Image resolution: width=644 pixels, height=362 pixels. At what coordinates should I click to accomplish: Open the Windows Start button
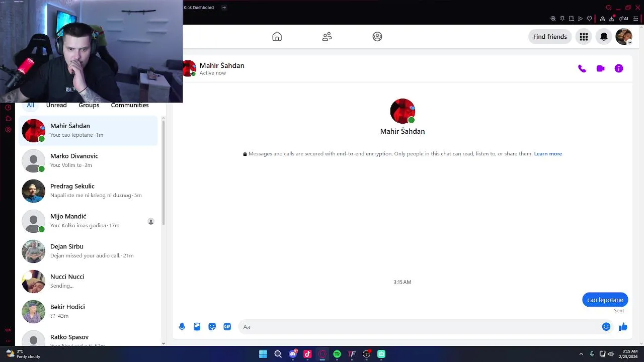pos(263,354)
